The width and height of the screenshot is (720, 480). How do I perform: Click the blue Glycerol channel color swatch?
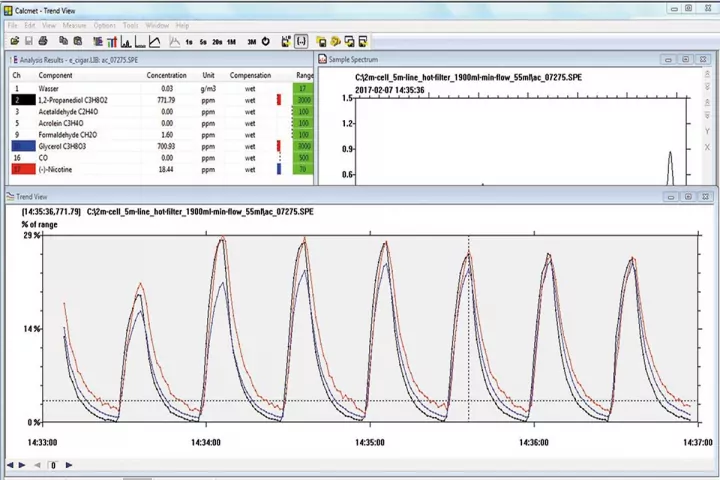point(22,146)
